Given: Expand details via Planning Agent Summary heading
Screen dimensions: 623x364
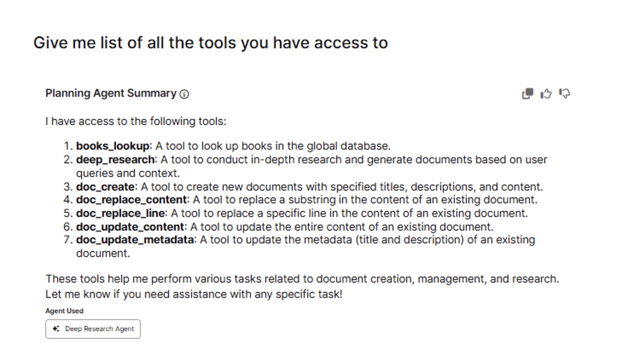Looking at the screenshot, I should pos(111,93).
